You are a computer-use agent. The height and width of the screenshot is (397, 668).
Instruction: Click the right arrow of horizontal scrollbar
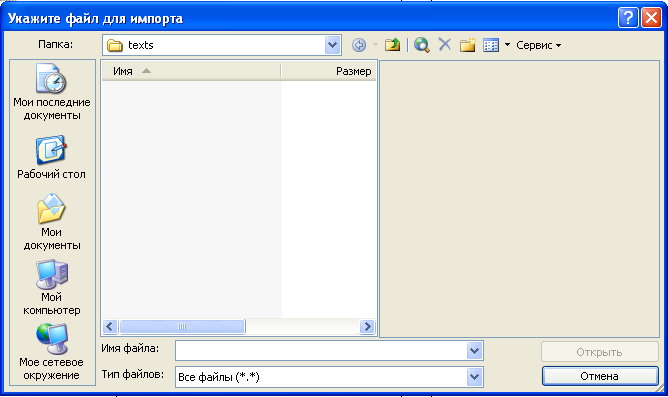367,327
